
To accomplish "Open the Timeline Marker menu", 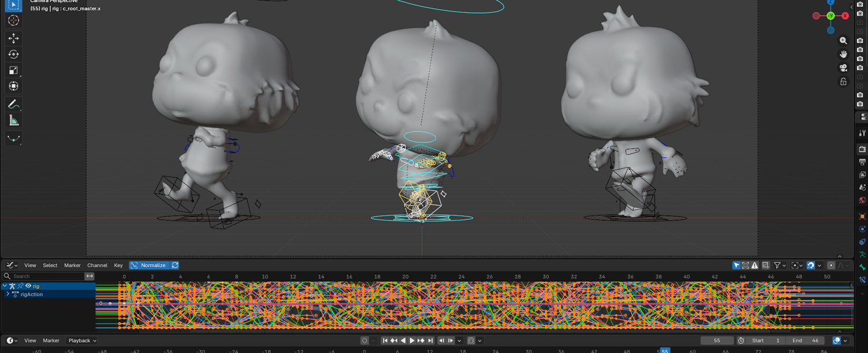I will pos(51,341).
